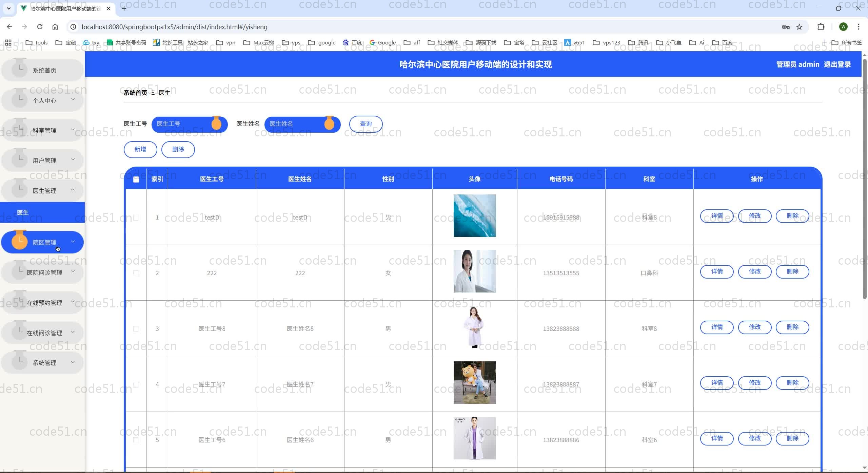Click the orange icon in 医生姓名 search field

pos(329,124)
